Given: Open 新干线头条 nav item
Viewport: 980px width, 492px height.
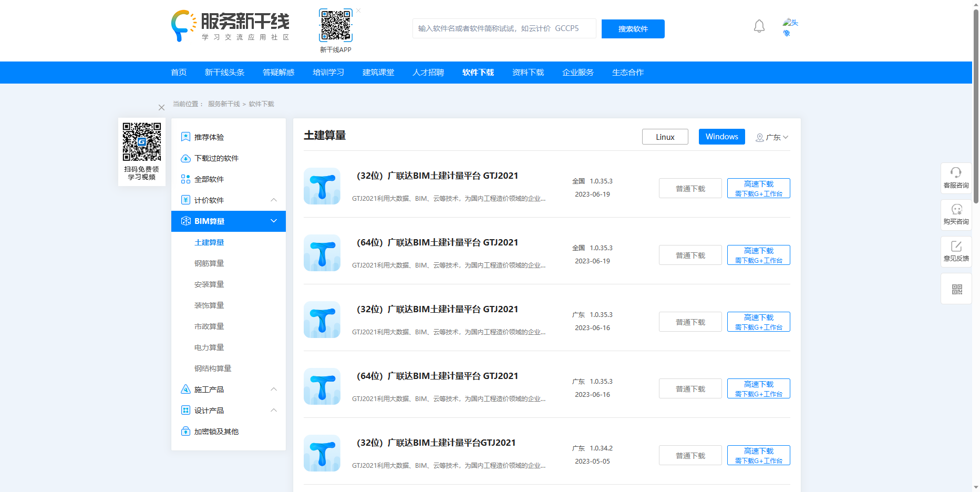Looking at the screenshot, I should click(x=224, y=73).
